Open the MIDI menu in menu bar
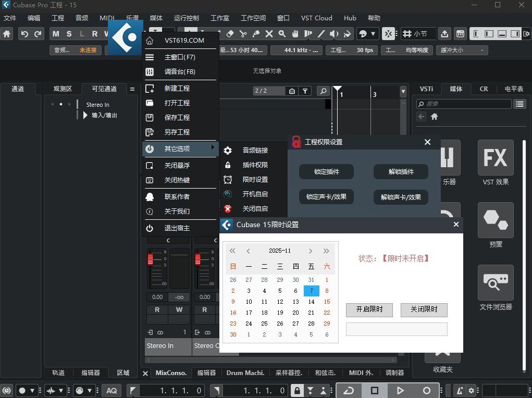 107,18
